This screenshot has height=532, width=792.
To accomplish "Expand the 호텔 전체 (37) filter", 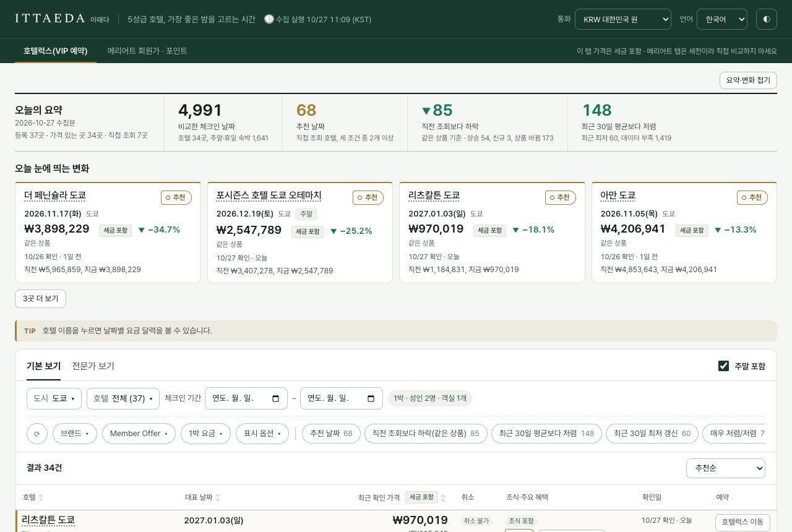I will [123, 398].
